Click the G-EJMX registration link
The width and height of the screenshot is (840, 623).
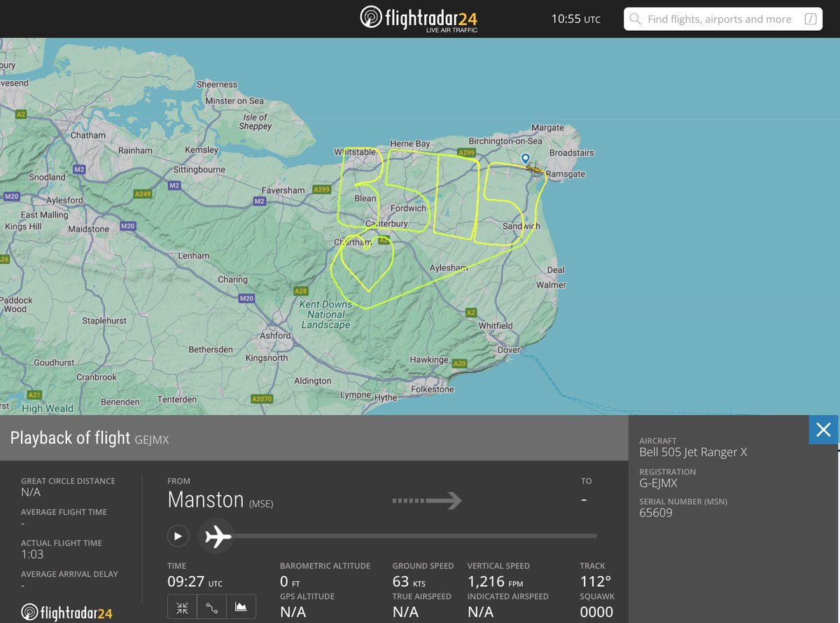coord(659,483)
